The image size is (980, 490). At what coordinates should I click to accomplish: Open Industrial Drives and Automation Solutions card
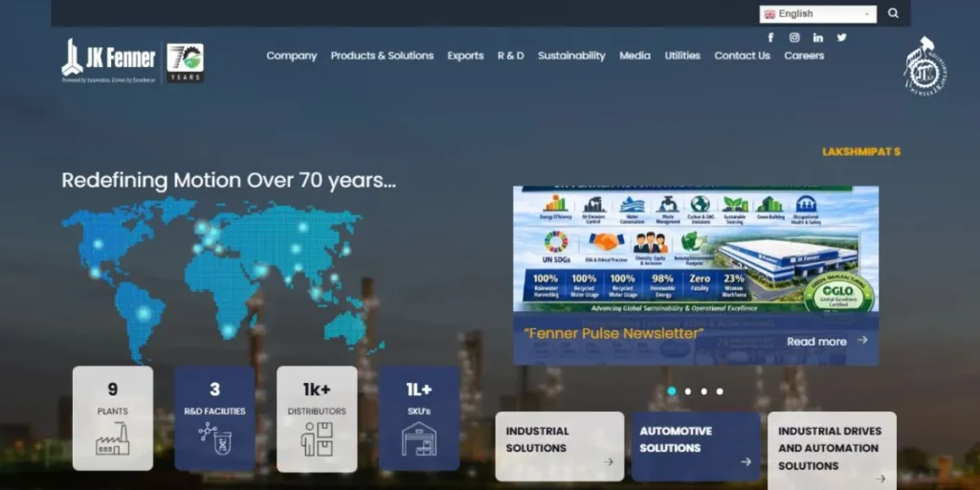point(832,451)
